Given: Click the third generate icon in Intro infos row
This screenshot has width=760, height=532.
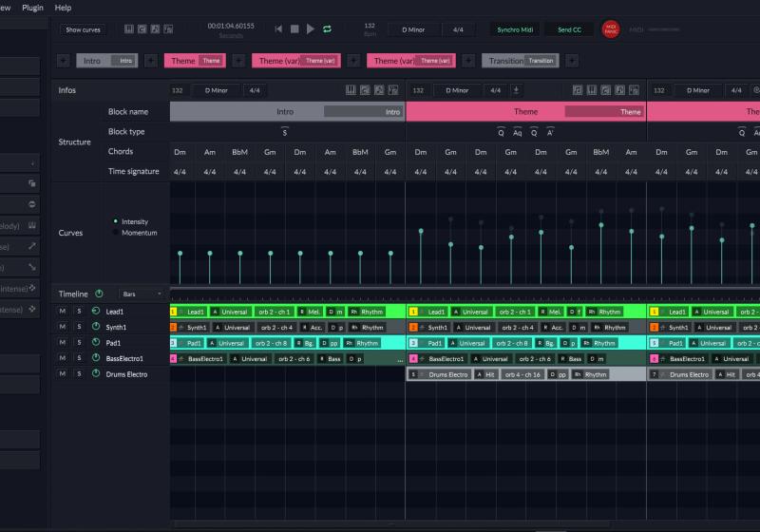Looking at the screenshot, I should (x=379, y=90).
